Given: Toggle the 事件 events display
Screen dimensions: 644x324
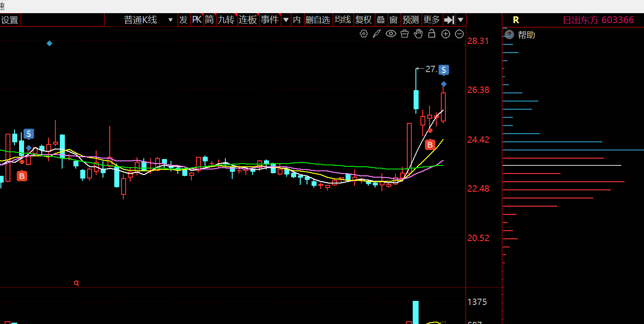Looking at the screenshot, I should 269,20.
